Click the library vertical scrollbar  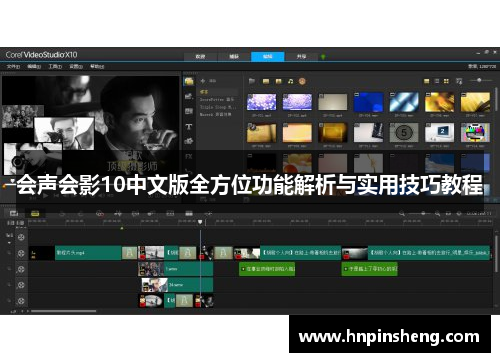[x=496, y=100]
